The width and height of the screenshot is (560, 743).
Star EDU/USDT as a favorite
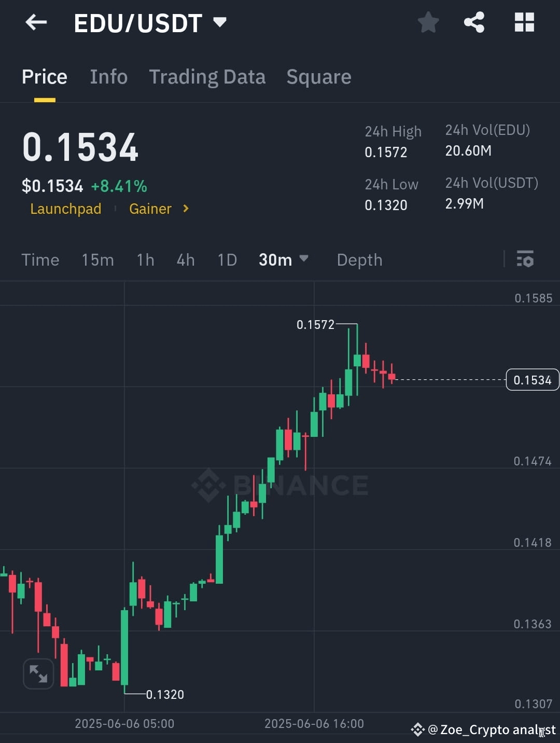click(x=428, y=22)
